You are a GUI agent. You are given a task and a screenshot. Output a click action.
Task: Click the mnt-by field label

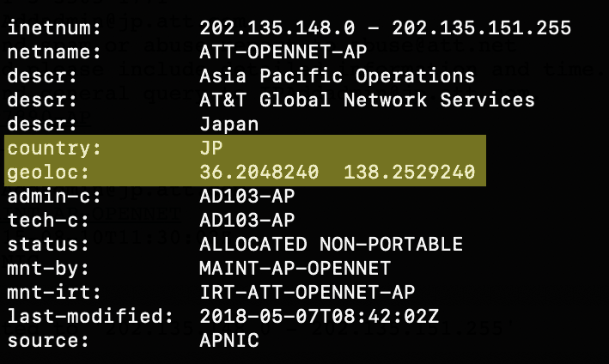point(48,269)
